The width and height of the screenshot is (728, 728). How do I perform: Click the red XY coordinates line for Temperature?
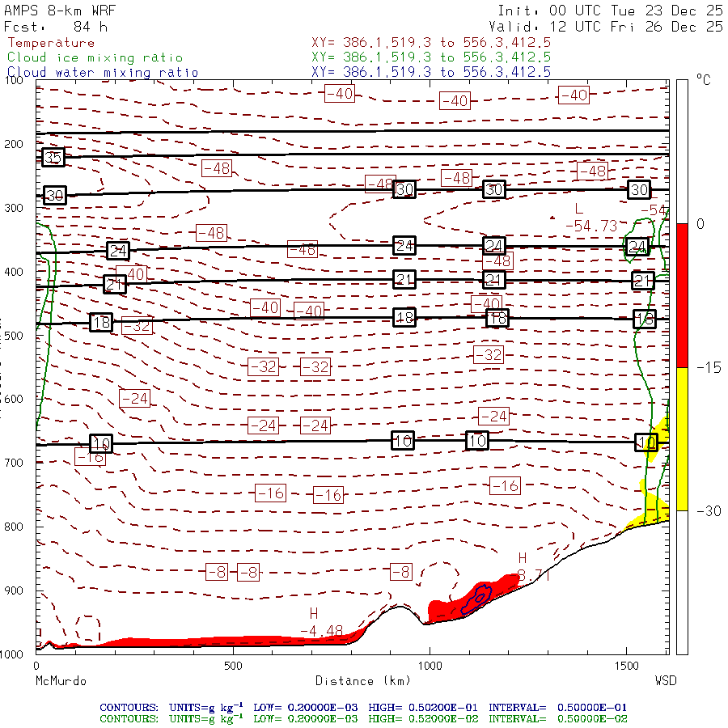point(431,43)
